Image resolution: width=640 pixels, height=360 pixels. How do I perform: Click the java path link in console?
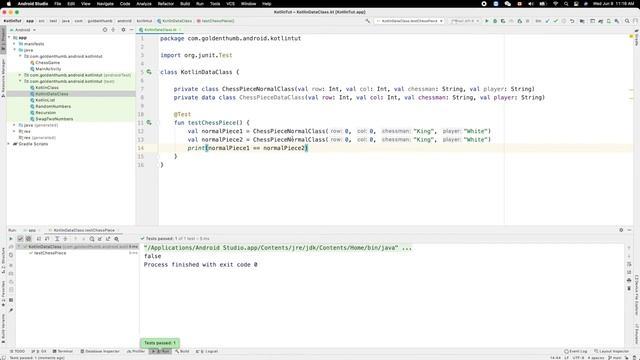pos(271,248)
